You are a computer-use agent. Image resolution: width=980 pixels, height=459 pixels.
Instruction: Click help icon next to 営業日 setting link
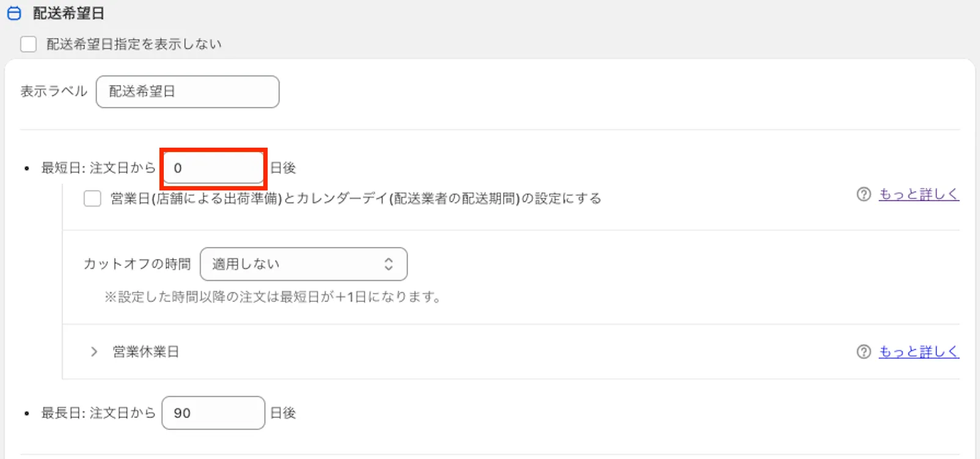coord(863,195)
